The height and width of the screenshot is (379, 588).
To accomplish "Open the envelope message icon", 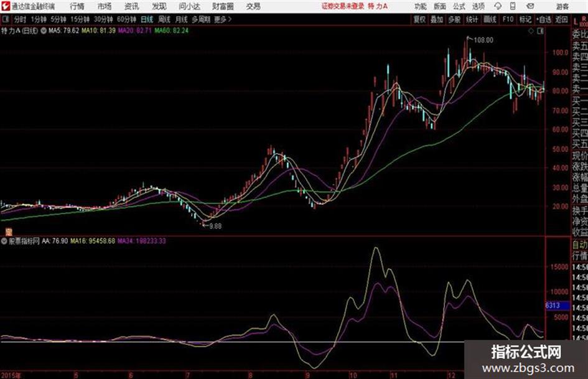I will pyautogui.click(x=530, y=6).
